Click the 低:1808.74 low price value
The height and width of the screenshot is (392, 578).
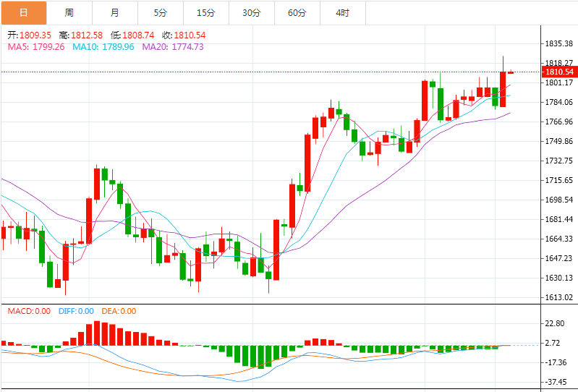(x=132, y=35)
